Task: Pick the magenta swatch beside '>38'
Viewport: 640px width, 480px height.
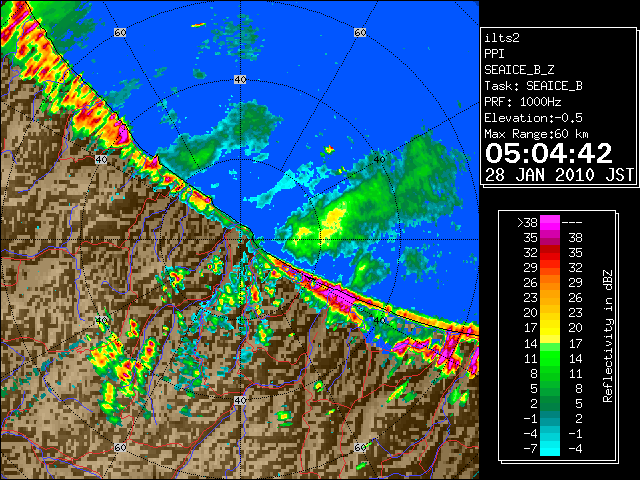Action: (x=550, y=222)
